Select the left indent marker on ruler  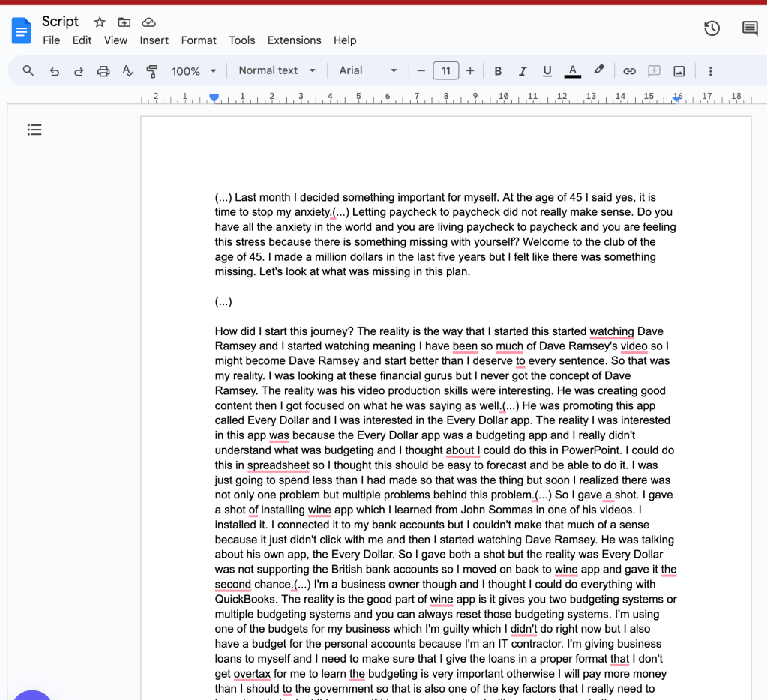[214, 98]
